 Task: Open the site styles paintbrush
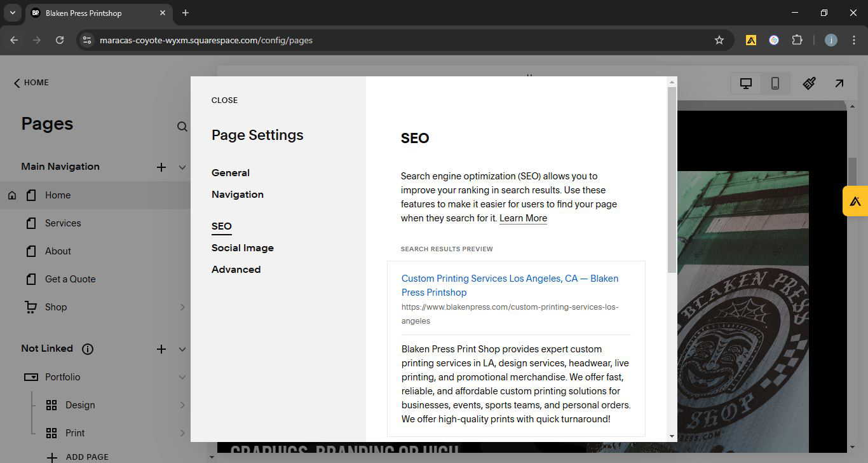[x=809, y=83]
